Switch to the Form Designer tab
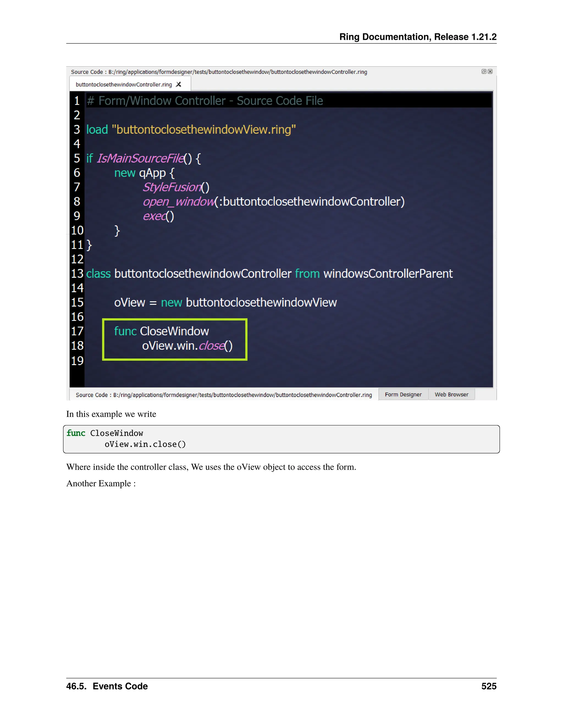This screenshot has height=728, width=563. pos(403,394)
